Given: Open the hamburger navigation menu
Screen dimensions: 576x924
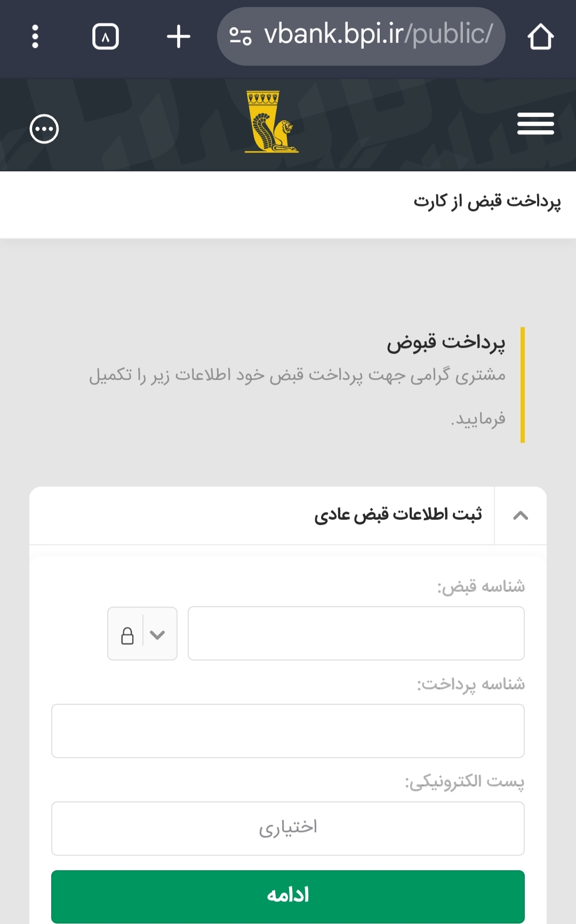Looking at the screenshot, I should pos(535,123).
